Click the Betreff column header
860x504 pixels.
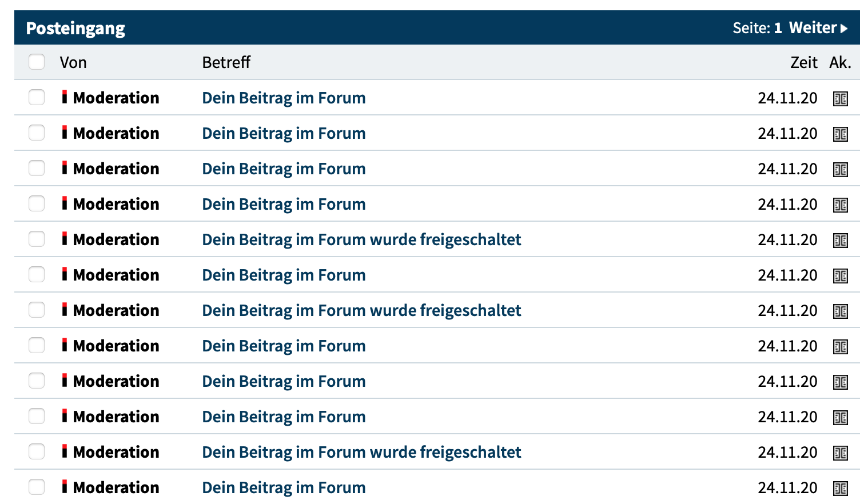click(226, 62)
